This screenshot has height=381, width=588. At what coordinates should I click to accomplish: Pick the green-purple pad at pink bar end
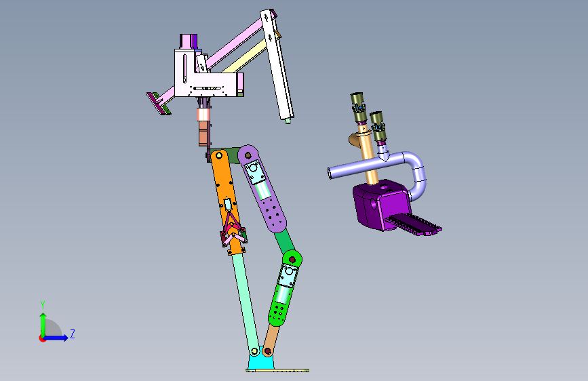158,104
